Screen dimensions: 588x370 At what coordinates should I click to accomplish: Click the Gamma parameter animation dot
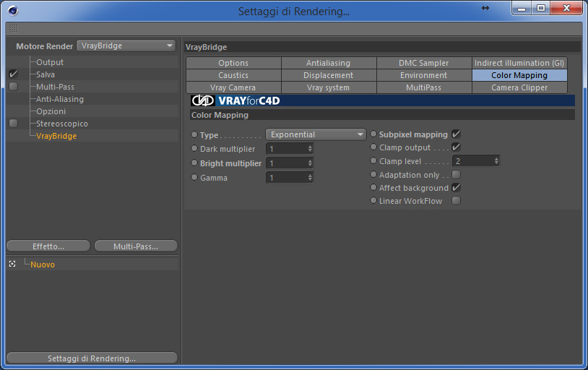coord(194,177)
